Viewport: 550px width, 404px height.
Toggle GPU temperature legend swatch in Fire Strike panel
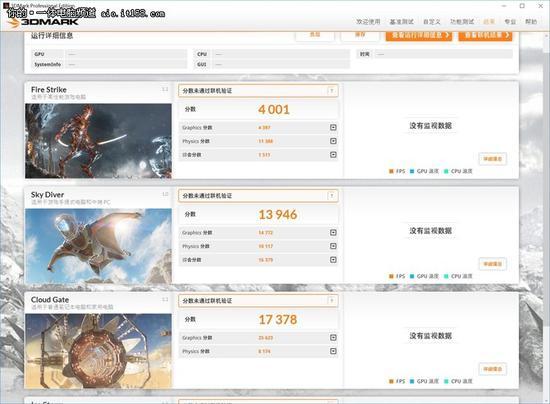412,171
